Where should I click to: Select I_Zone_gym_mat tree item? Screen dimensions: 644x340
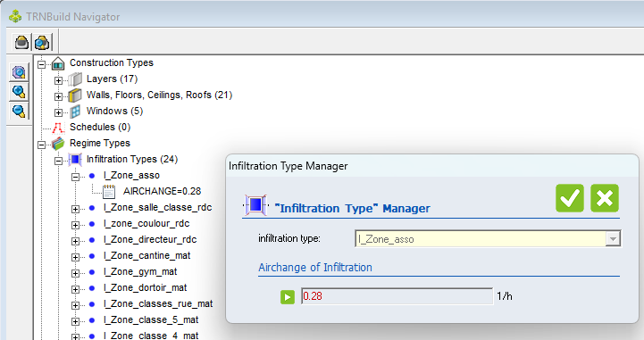pos(140,271)
